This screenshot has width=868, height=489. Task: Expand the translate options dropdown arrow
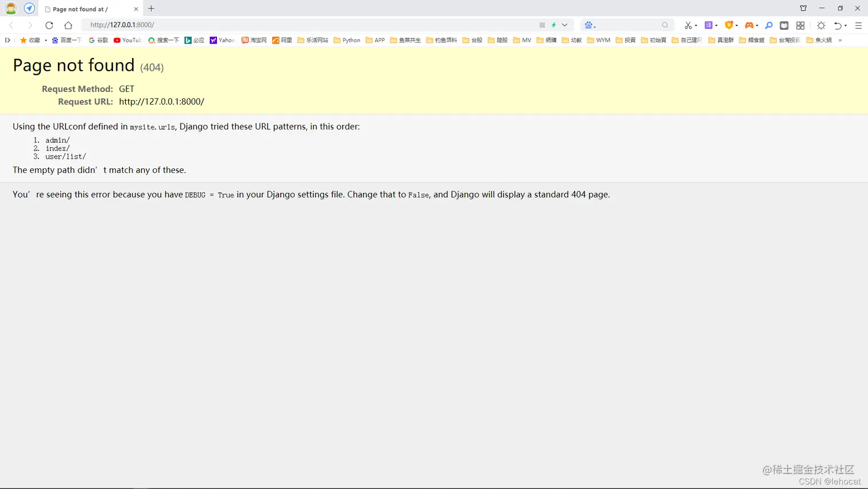(x=716, y=26)
